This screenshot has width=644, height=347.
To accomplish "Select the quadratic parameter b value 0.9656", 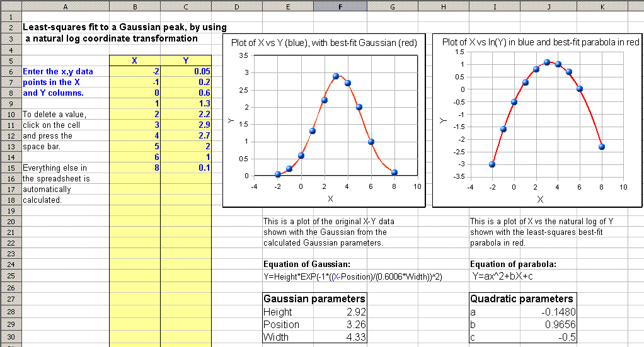I will tap(549, 325).
